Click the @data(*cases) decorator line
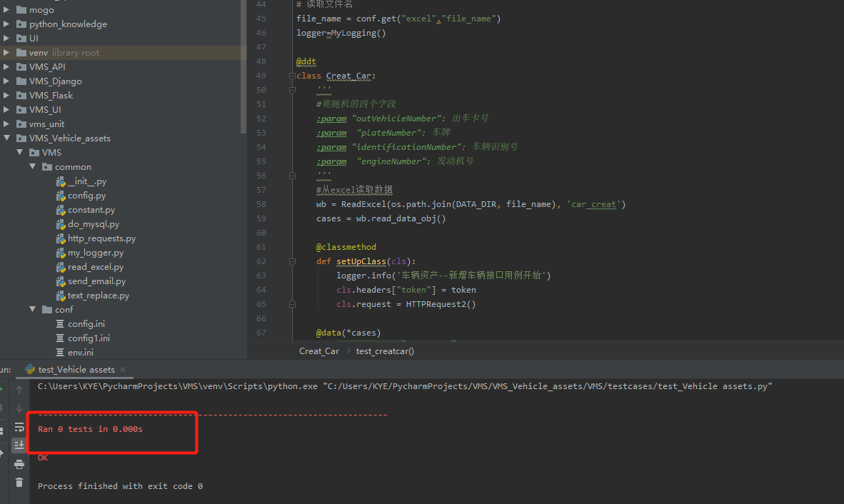This screenshot has height=504, width=844. click(x=348, y=333)
